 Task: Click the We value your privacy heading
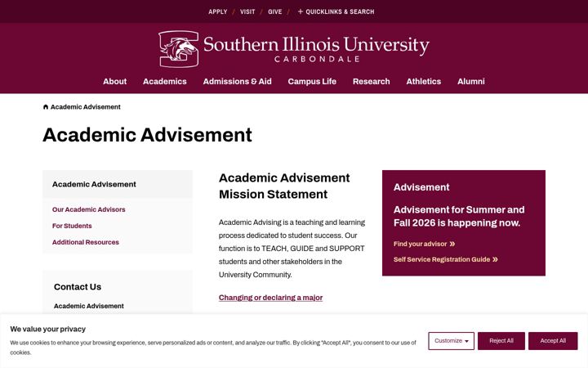coord(48,330)
